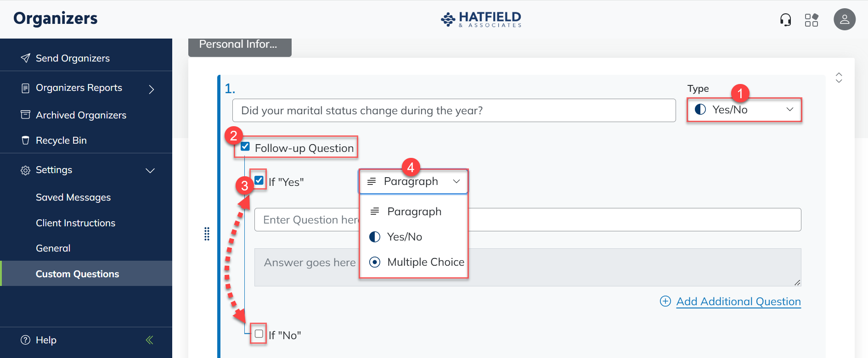
Task: Open the Yes/No Type dropdown
Action: tap(744, 110)
